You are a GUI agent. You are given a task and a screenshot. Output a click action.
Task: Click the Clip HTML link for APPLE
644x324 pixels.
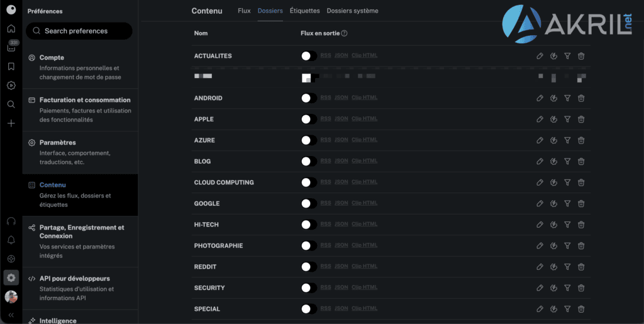tap(364, 119)
